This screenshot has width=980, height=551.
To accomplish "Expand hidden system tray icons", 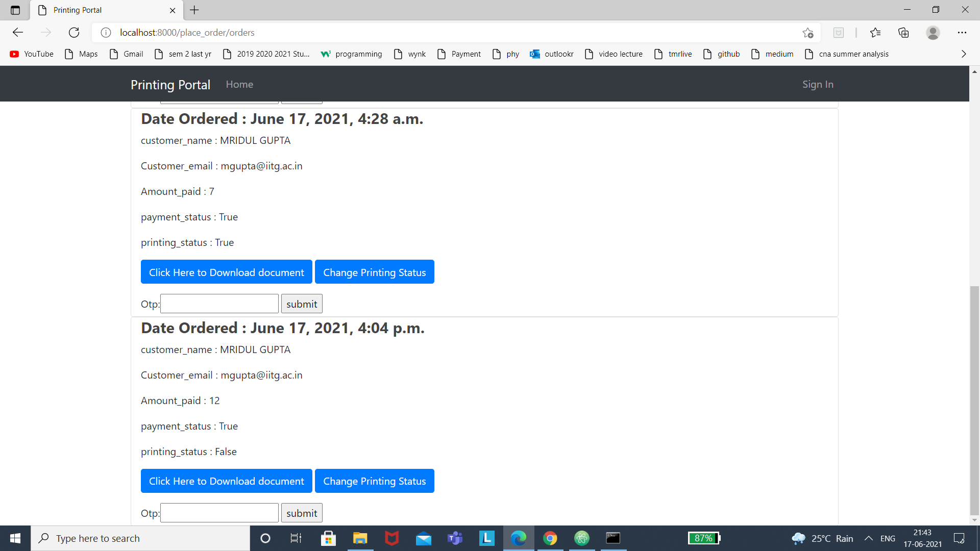I will click(869, 538).
